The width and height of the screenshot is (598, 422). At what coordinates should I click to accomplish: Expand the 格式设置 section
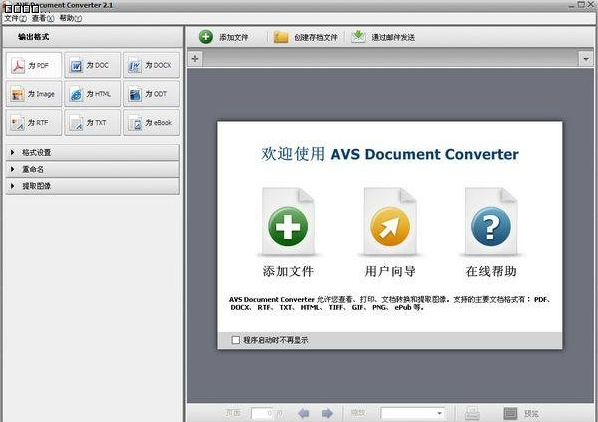(x=92, y=152)
